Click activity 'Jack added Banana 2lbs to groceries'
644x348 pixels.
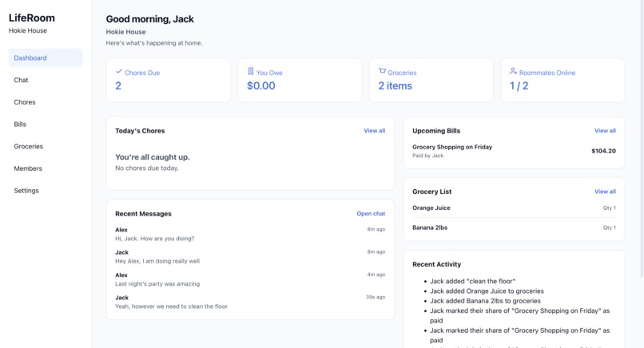(x=485, y=301)
